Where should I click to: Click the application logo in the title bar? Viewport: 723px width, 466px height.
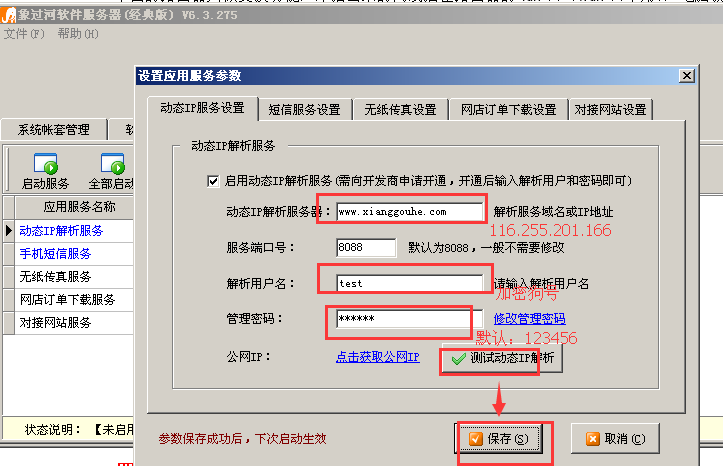coord(8,15)
